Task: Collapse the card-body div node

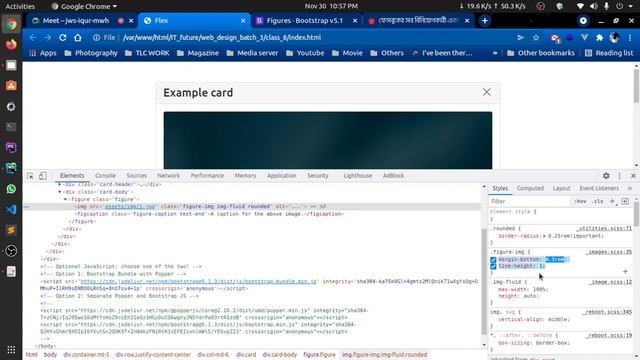Action: click(x=60, y=192)
